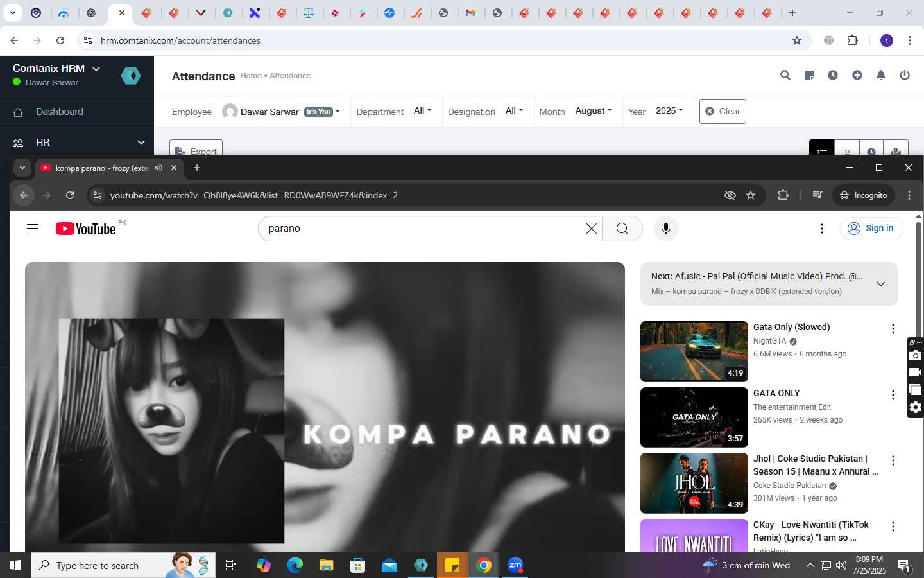This screenshot has width=924, height=578.
Task: Click the YouTube logo
Action: 85,229
